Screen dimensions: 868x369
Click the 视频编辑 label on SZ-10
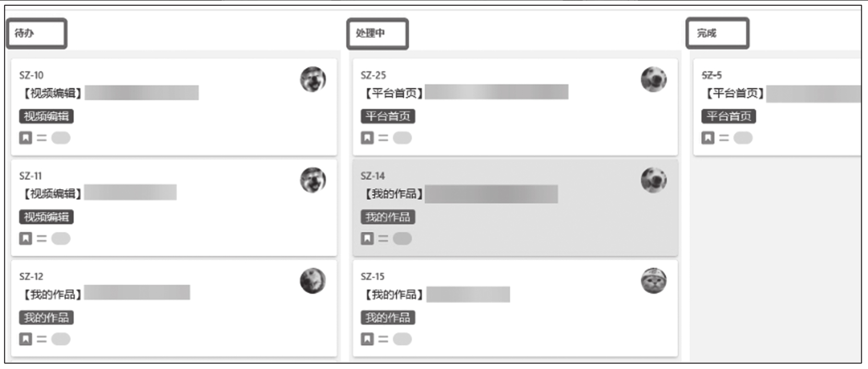point(46,116)
